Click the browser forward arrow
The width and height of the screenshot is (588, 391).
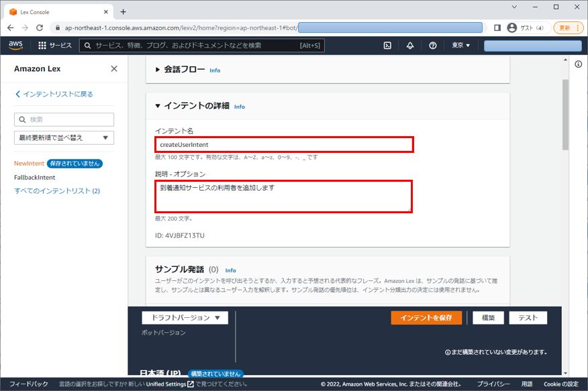click(x=25, y=27)
